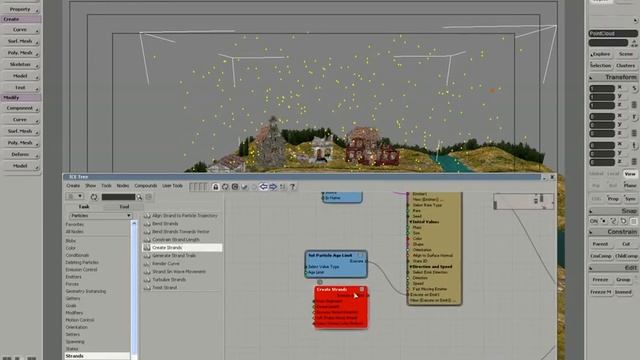Enable Plane transform mode
This screenshot has height=360, width=640.
pyautogui.click(x=630, y=185)
